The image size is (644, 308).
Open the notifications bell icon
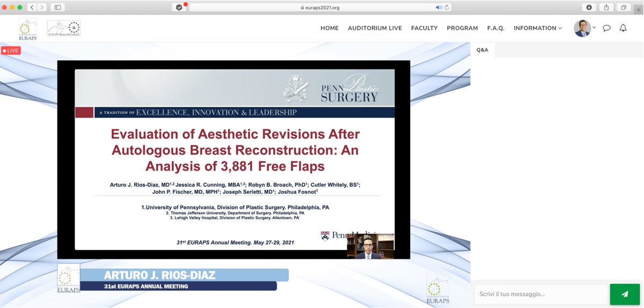click(623, 28)
